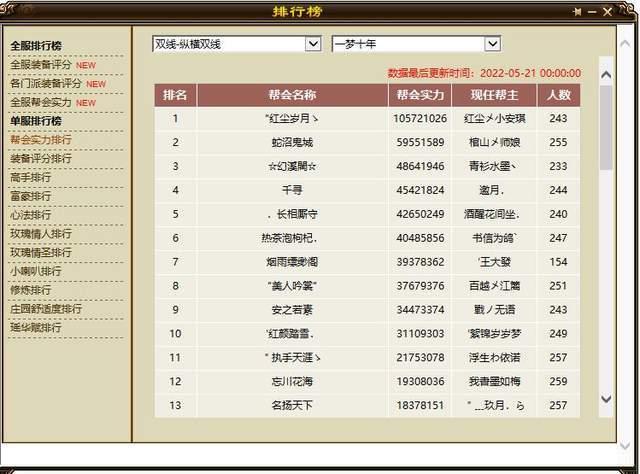Image resolution: width=640 pixels, height=474 pixels.
Task: Pin the ranking window with the pin icon
Action: [577, 12]
